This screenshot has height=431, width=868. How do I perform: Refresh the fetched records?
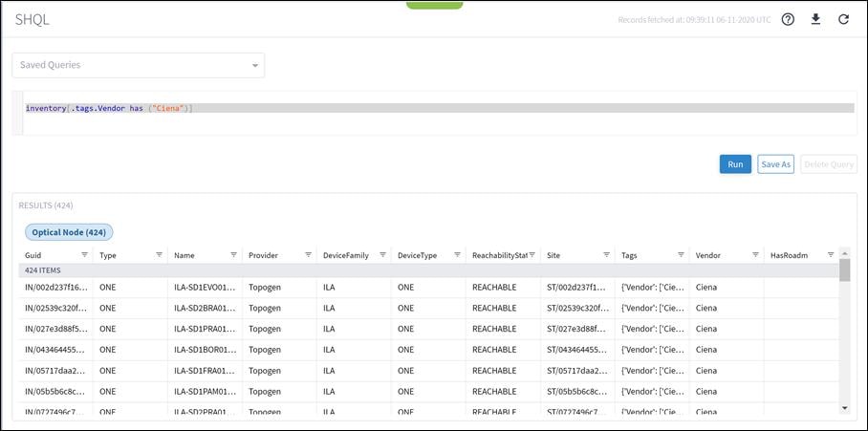[844, 19]
